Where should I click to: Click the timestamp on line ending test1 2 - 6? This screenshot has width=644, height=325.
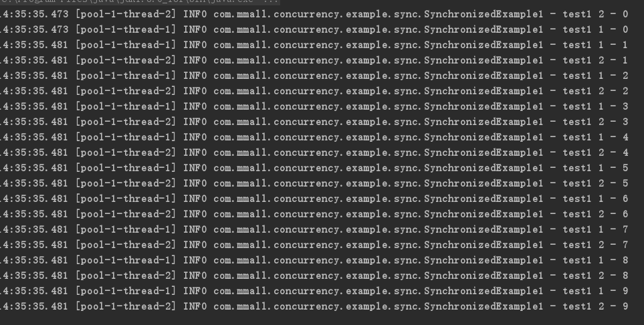pos(33,214)
